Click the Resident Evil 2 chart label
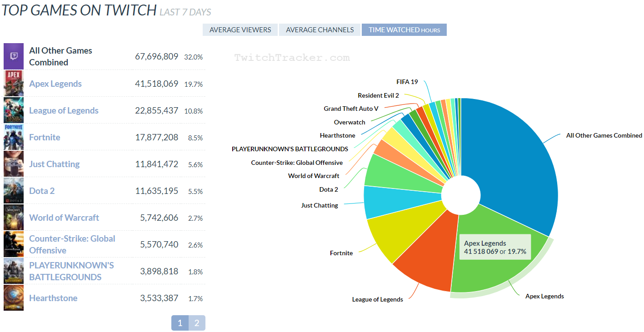This screenshot has width=644, height=332. click(x=378, y=95)
